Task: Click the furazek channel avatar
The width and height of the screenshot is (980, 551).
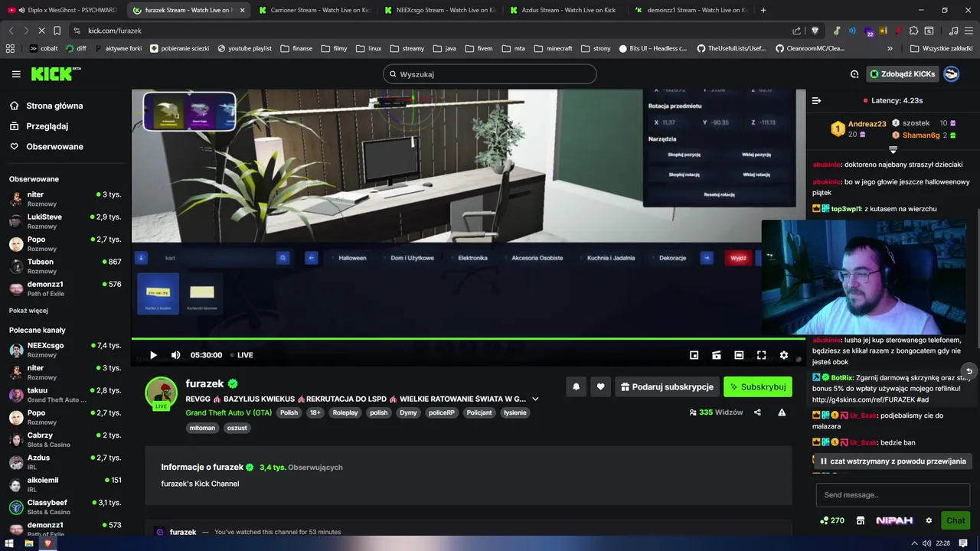Action: [x=161, y=393]
